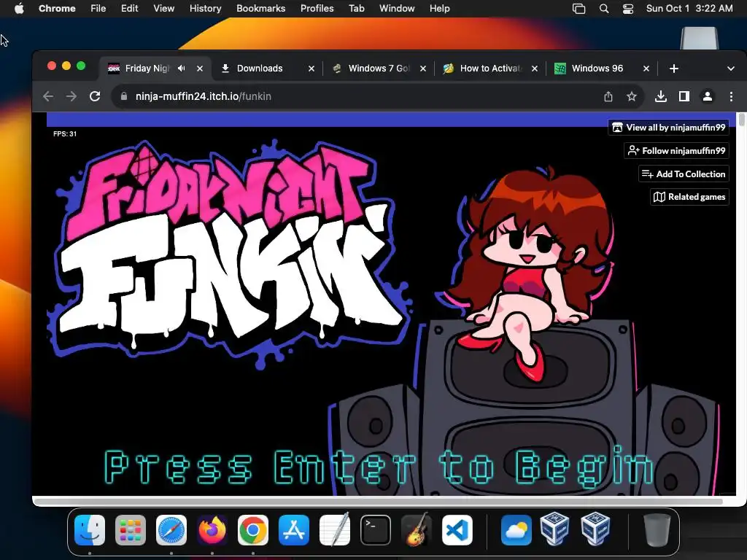Expand the tab search chevron
Image resolution: width=747 pixels, height=560 pixels.
(x=731, y=69)
